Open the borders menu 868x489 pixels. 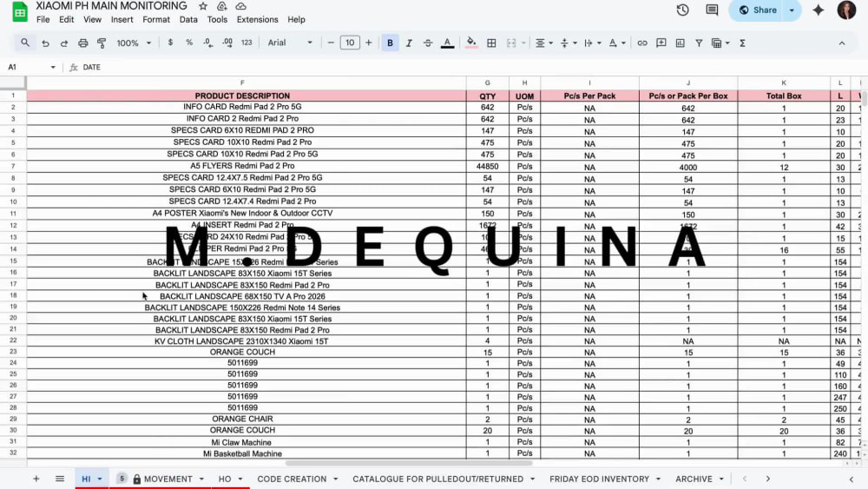491,43
